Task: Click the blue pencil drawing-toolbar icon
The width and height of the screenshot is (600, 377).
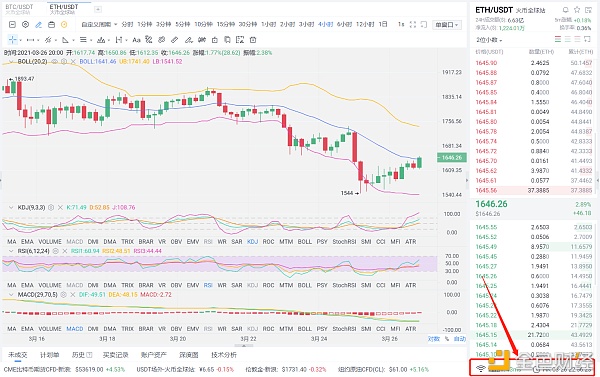Action: [x=38, y=24]
